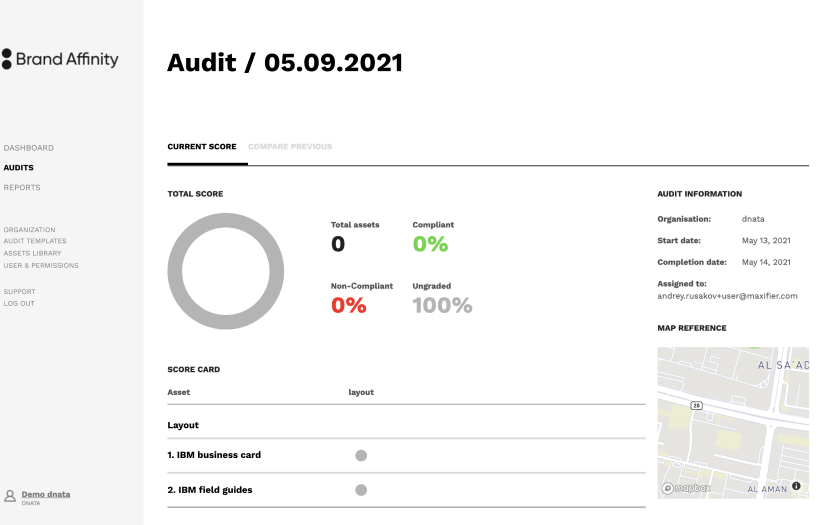Viewport: 825px width, 525px height.
Task: Click the layout column header
Action: (x=361, y=392)
